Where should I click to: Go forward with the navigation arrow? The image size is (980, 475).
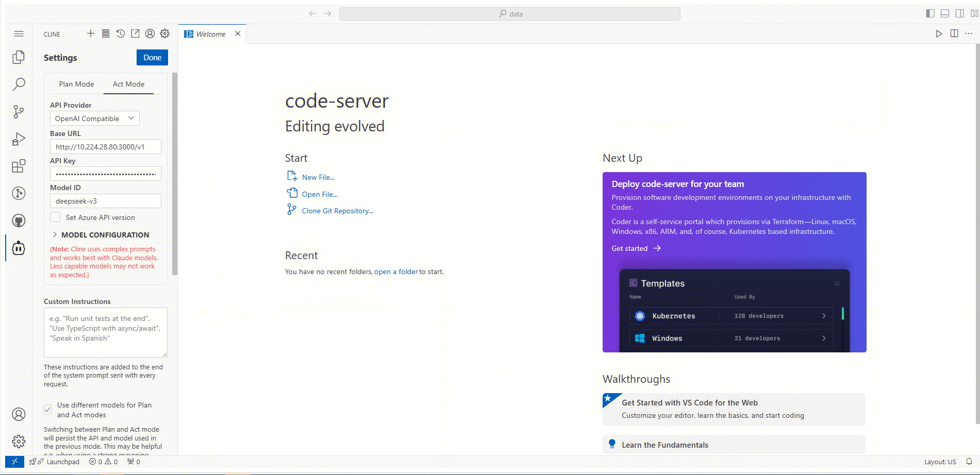(x=327, y=14)
